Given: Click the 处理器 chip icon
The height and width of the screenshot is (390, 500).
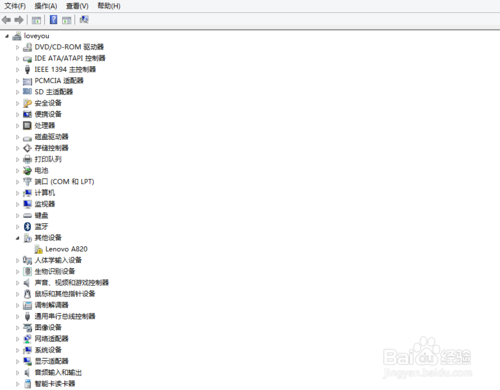Looking at the screenshot, I should [x=27, y=126].
